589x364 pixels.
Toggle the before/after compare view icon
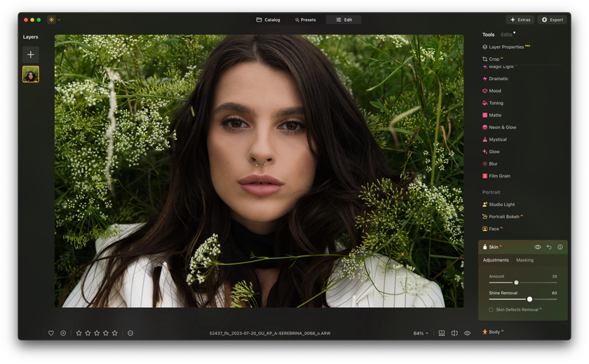click(454, 333)
